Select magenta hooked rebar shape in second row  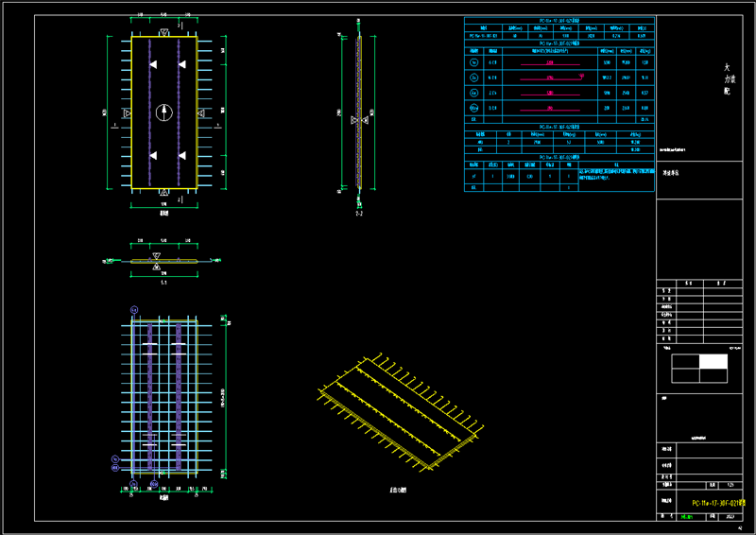coord(553,78)
